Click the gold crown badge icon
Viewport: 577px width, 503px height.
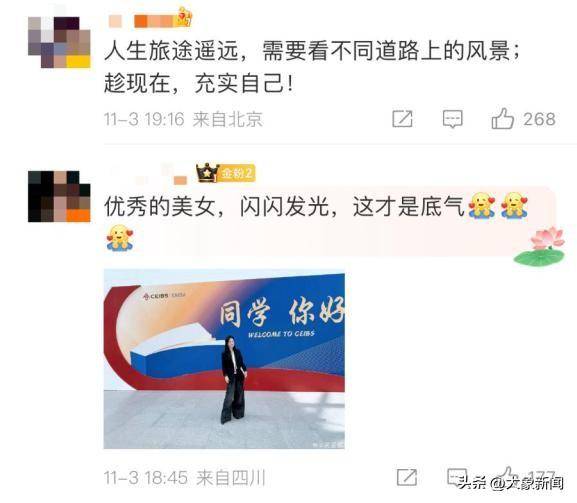(207, 173)
